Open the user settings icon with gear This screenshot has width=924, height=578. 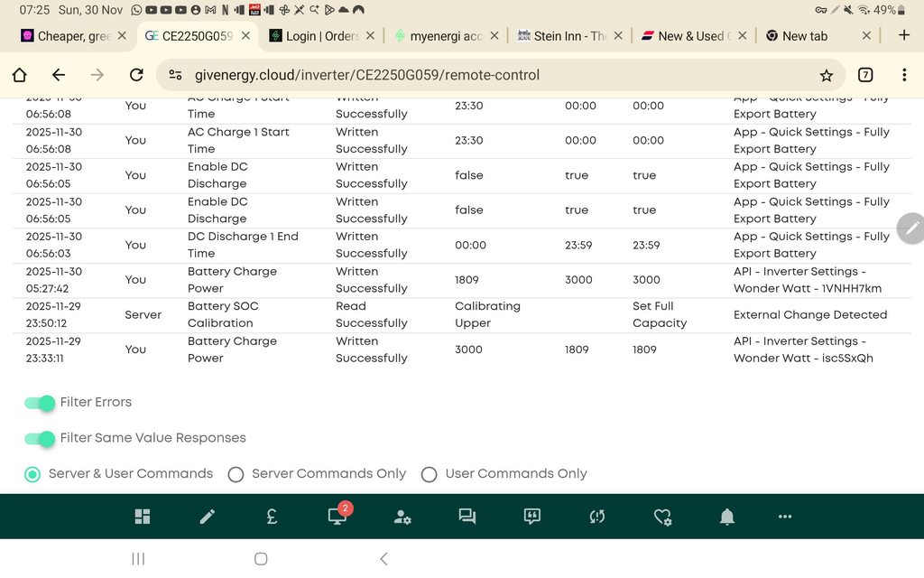tap(402, 517)
